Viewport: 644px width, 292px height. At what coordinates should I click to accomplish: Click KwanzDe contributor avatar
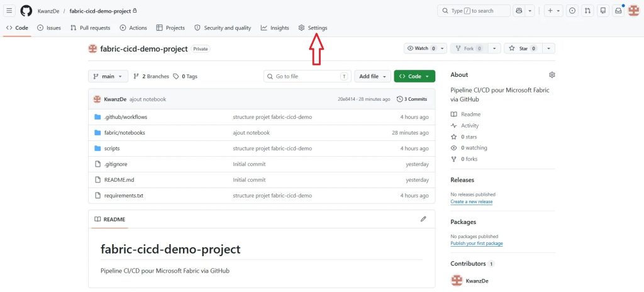pyautogui.click(x=457, y=281)
